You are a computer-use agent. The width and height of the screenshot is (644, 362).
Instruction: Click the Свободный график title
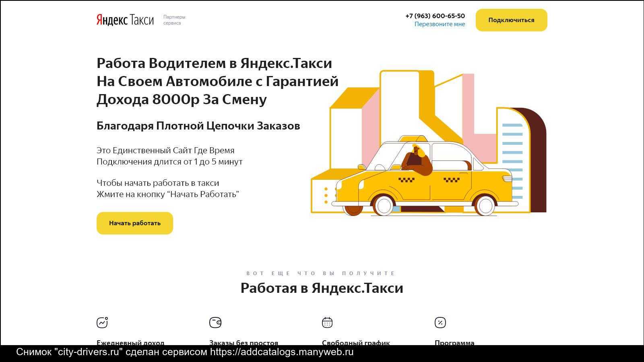tap(356, 343)
